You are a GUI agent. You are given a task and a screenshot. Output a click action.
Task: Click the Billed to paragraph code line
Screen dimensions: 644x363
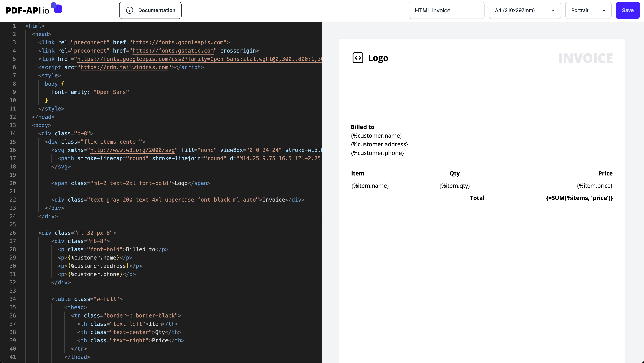(113, 249)
